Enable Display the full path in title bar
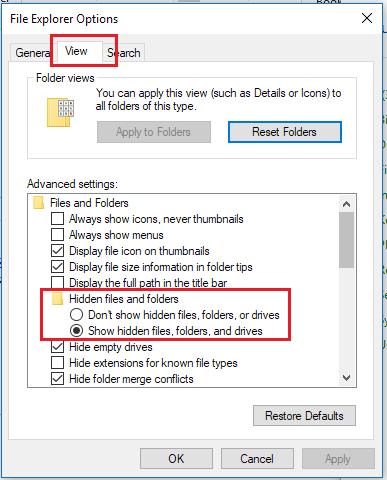Screen dimensions: 387x480 (x=57, y=282)
